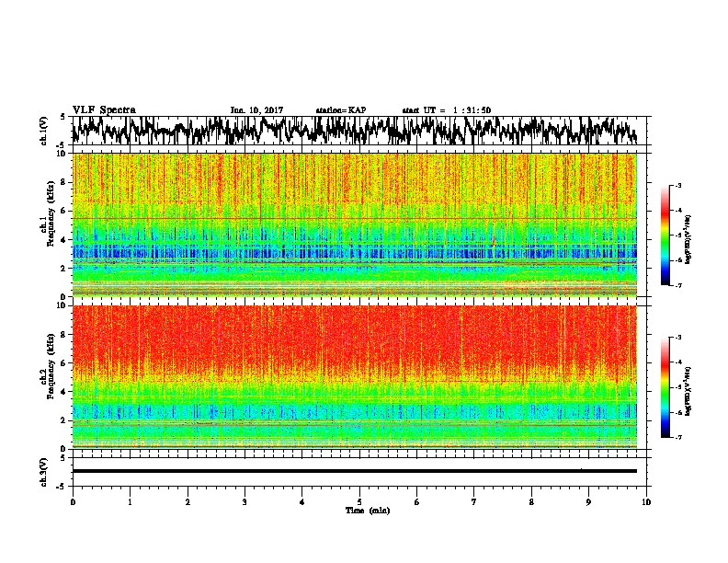The width and height of the screenshot is (728, 563).
Task: Click the "7" tick label on Time axis
Action: [x=474, y=502]
